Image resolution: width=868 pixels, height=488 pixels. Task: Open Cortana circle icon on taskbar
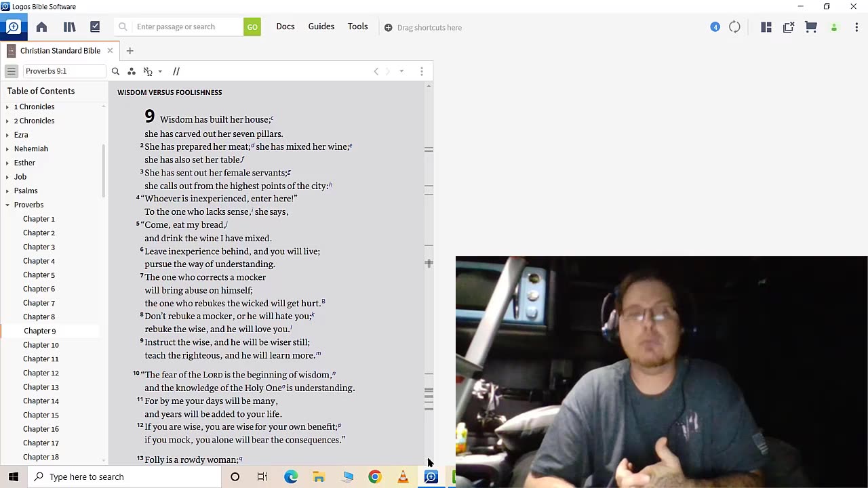(x=235, y=477)
